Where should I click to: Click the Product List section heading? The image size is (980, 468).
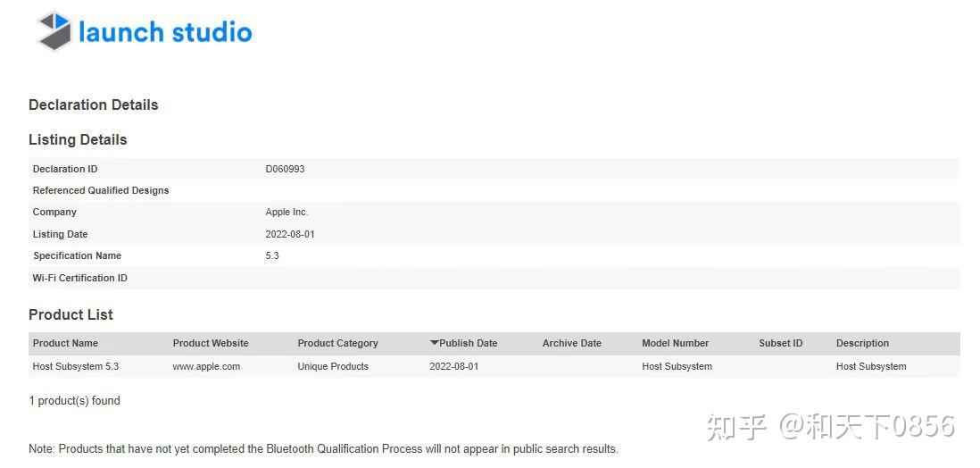pyautogui.click(x=71, y=314)
